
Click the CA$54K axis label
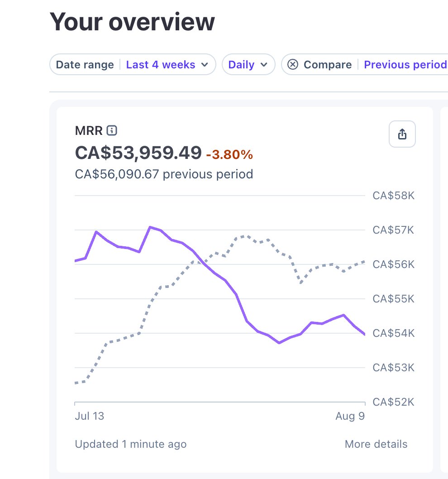[393, 333]
